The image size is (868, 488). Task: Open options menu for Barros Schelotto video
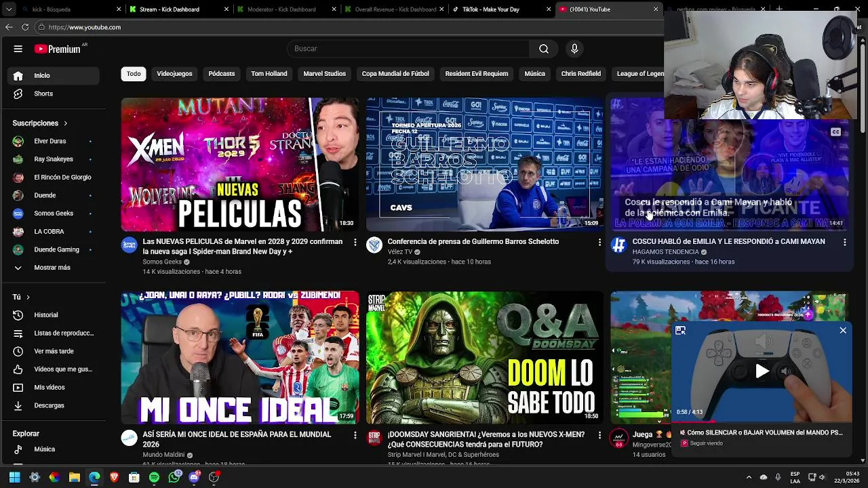coord(599,242)
